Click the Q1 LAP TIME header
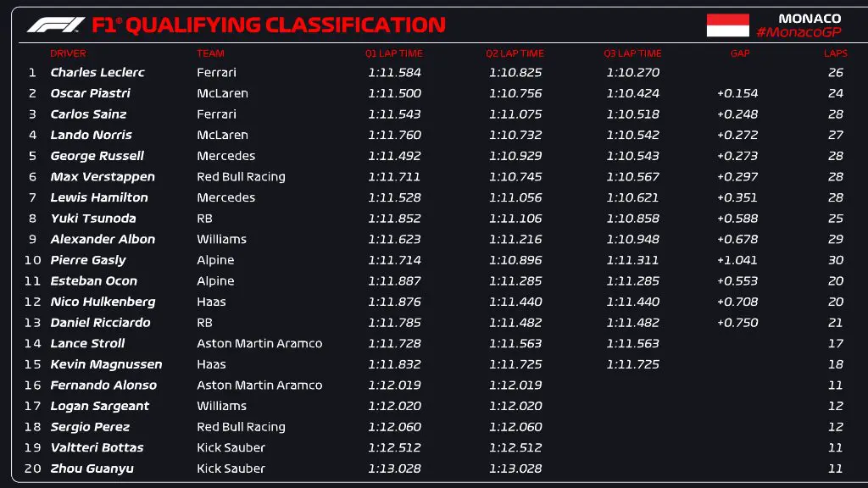The width and height of the screenshot is (868, 488). pos(393,53)
